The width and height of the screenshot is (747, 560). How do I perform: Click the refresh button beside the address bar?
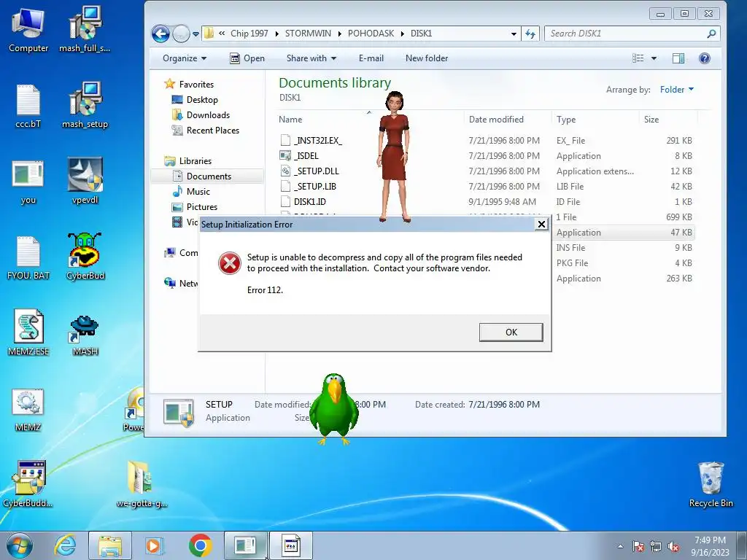[x=530, y=34]
